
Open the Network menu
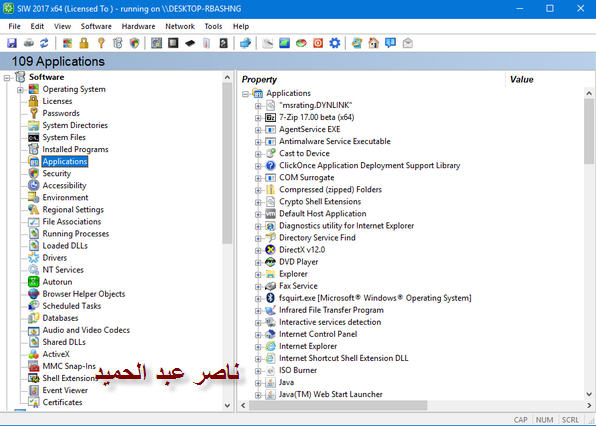(180, 26)
